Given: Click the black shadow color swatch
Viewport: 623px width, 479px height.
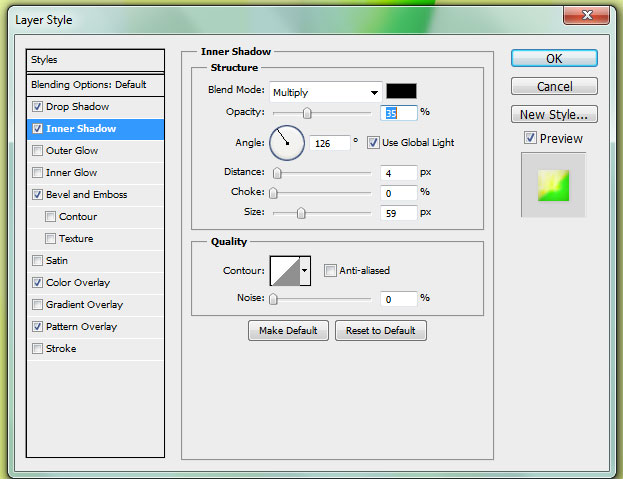Looking at the screenshot, I should coord(402,91).
